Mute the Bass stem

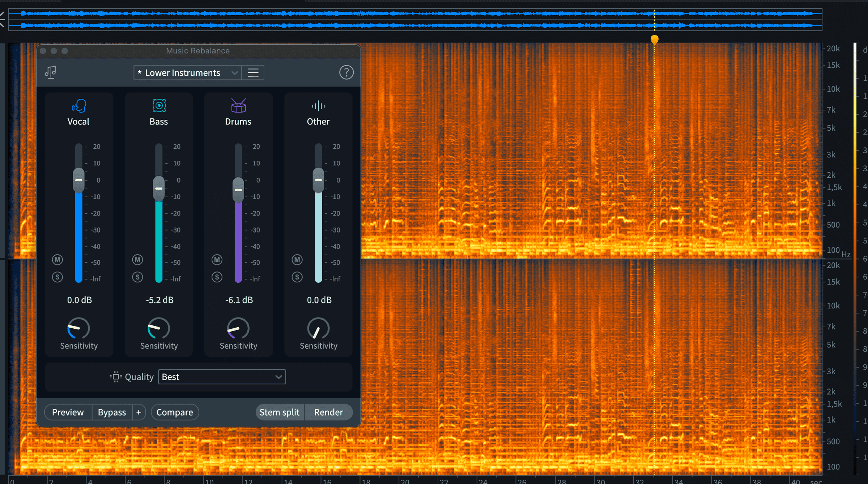pyautogui.click(x=137, y=260)
